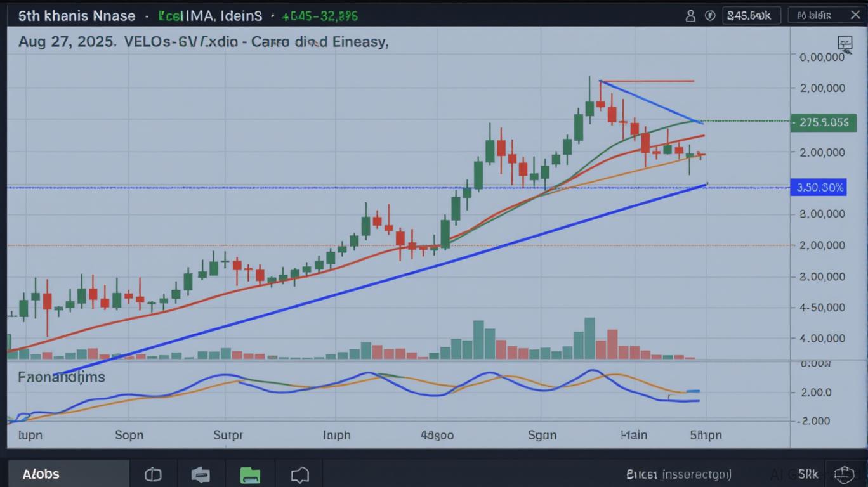Open the green folder icon in bottom toolbar
The image size is (868, 487).
coord(250,474)
